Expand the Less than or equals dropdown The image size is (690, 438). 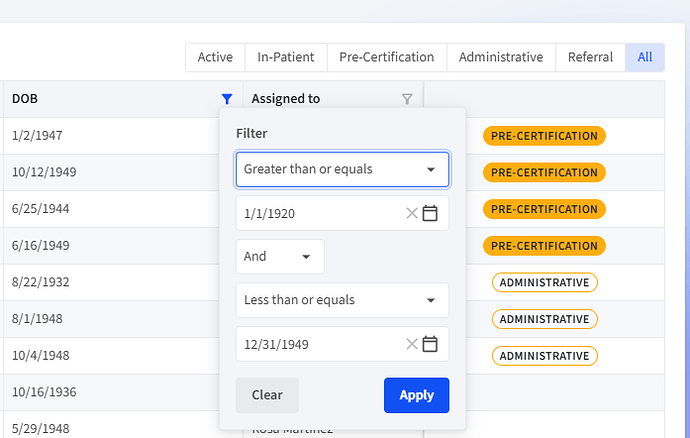(x=342, y=300)
